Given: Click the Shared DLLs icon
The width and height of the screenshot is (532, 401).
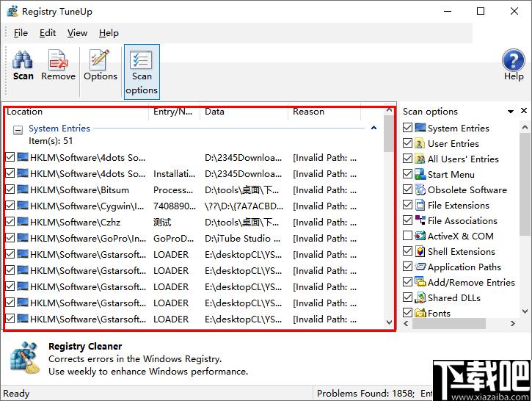Looking at the screenshot, I should point(420,297).
